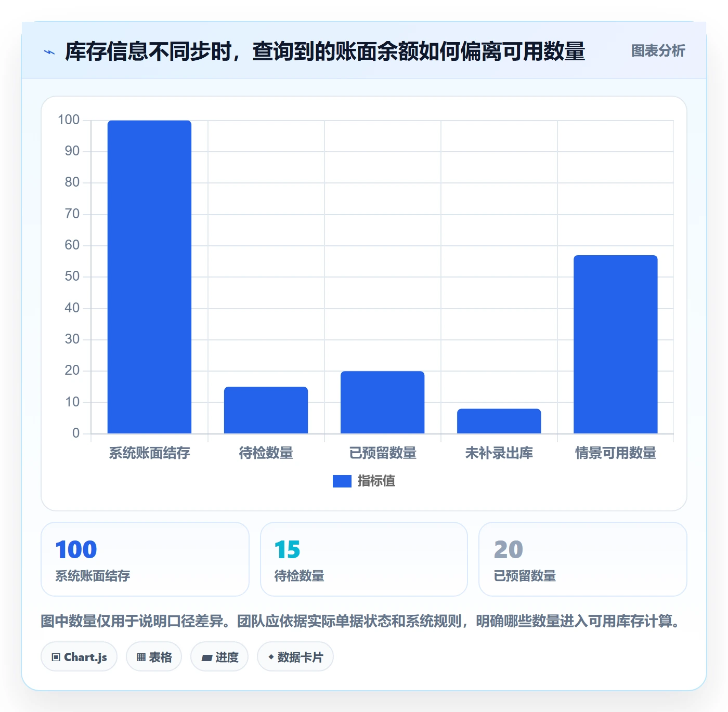Click the 指标值 legend label
The width and height of the screenshot is (728, 712).
376,481
